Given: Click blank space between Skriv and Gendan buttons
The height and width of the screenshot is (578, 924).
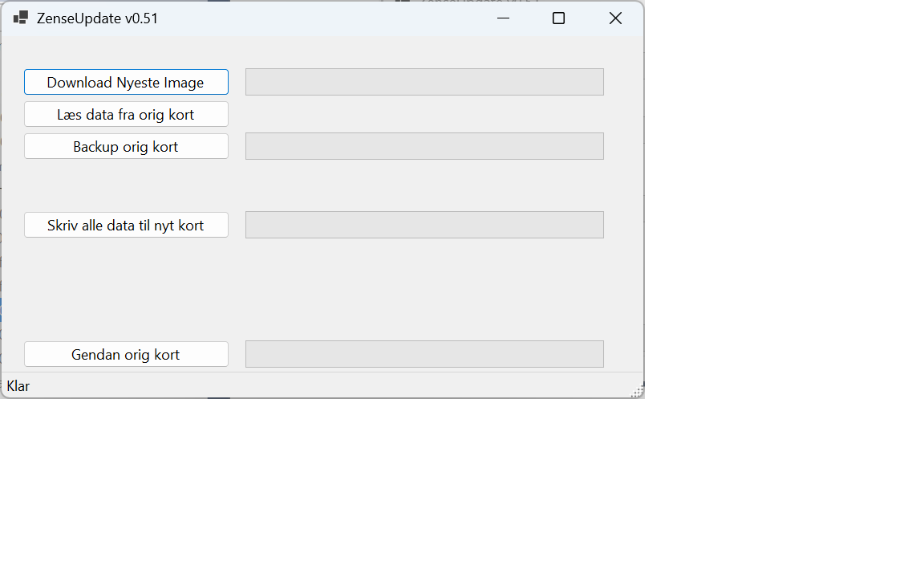Looking at the screenshot, I should pyautogui.click(x=126, y=289).
